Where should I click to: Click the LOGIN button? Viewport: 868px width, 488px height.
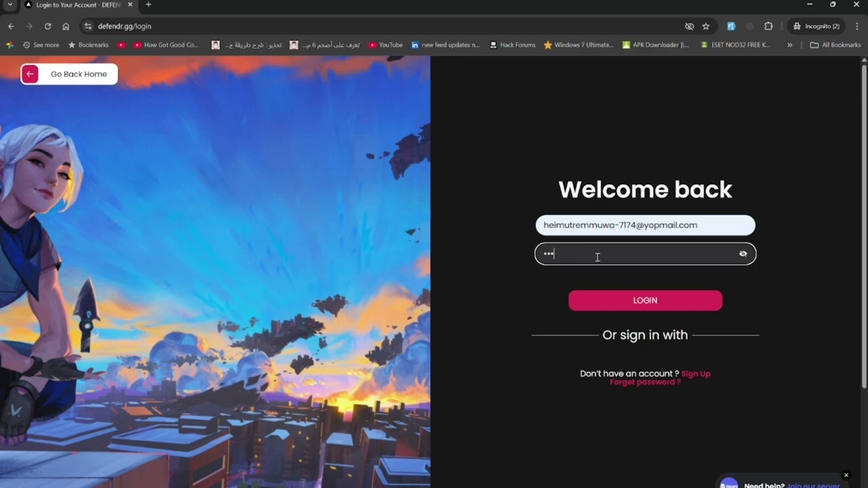645,300
